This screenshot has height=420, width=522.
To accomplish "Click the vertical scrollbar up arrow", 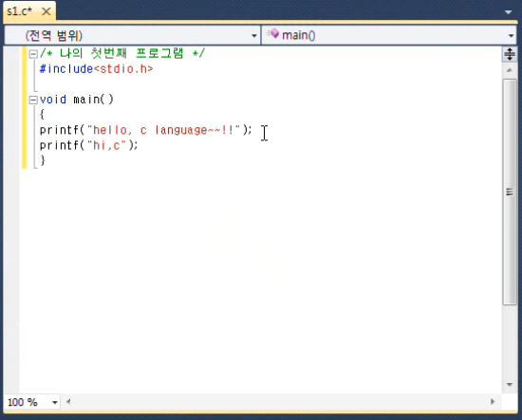I will click(x=510, y=70).
